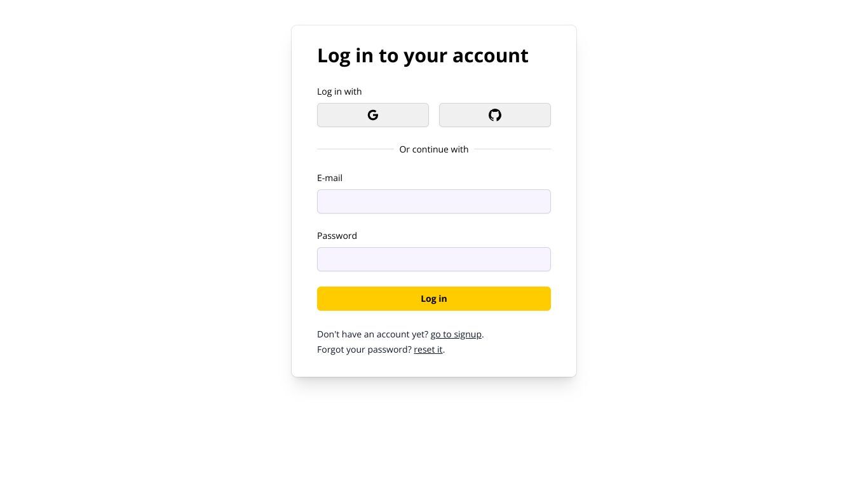Click the Log in to your account heading
The image size is (868, 488).
tap(423, 55)
